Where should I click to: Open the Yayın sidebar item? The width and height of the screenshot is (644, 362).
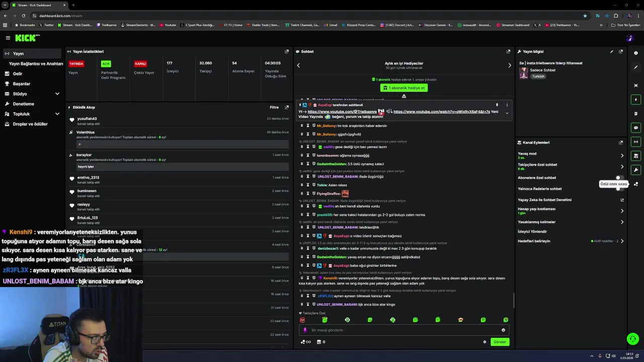(33, 53)
